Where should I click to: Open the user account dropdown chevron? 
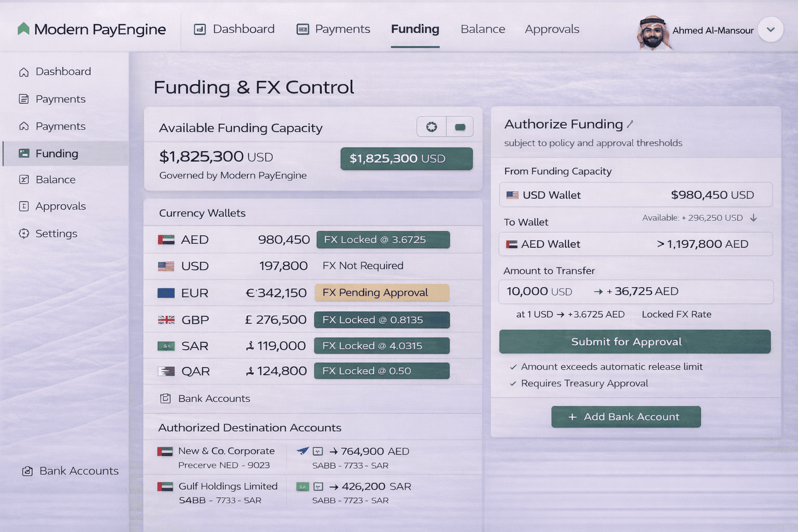pos(770,30)
